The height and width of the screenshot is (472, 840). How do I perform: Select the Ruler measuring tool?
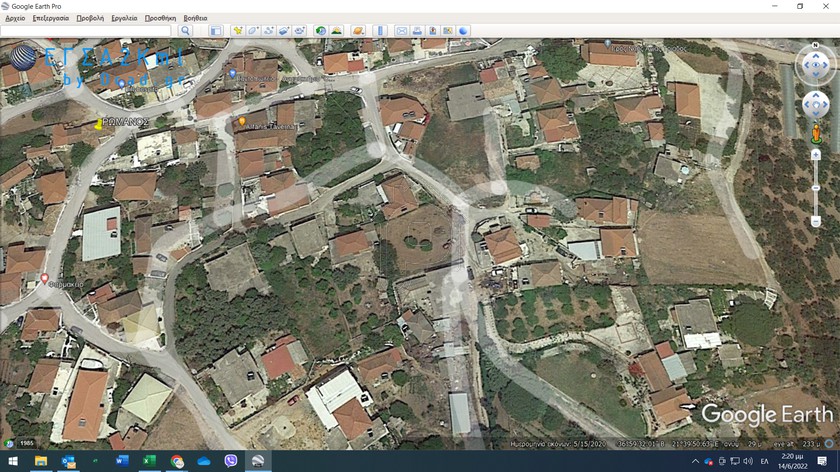click(x=380, y=31)
